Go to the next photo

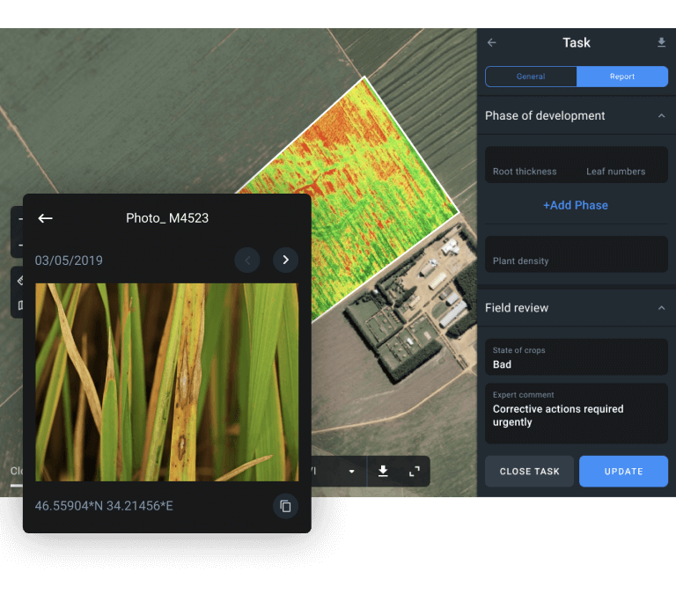[x=285, y=260]
